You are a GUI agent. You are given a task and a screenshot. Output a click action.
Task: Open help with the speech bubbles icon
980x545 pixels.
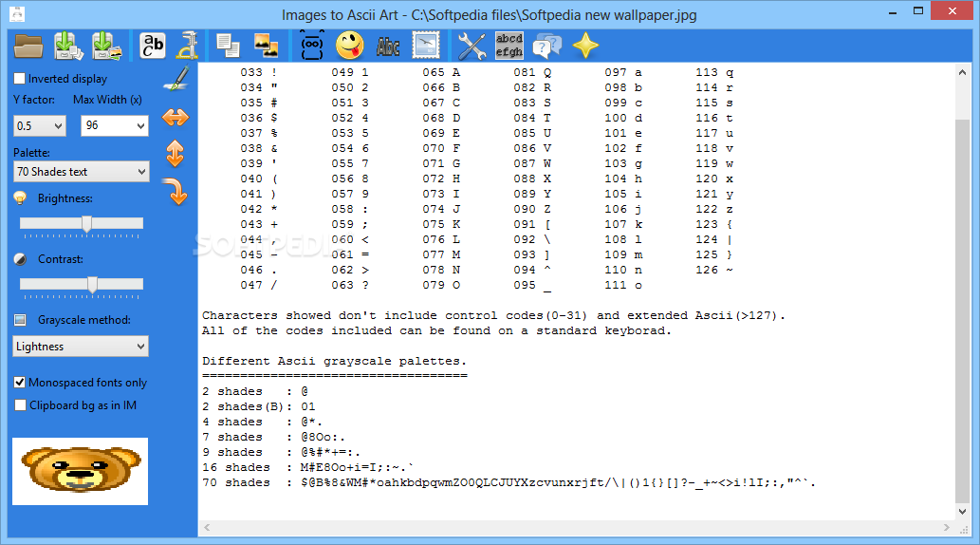(x=546, y=47)
